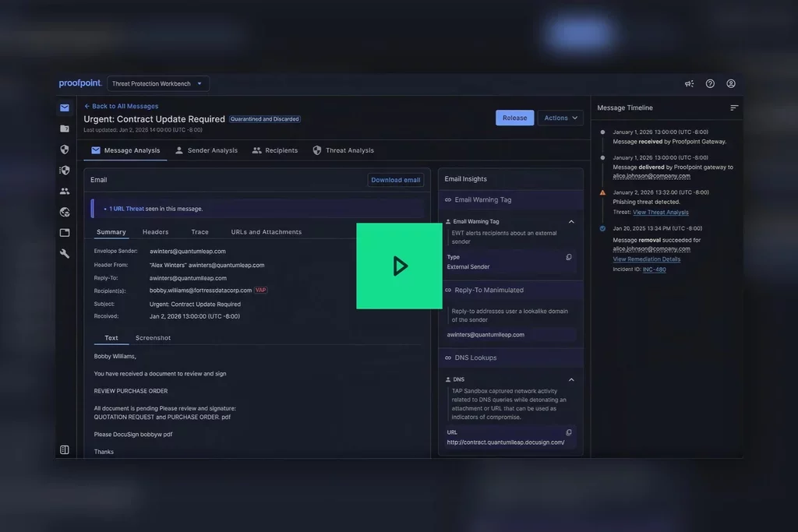Image resolution: width=798 pixels, height=532 pixels.
Task: Open the mail icon in the sidebar
Action: pyautogui.click(x=65, y=107)
